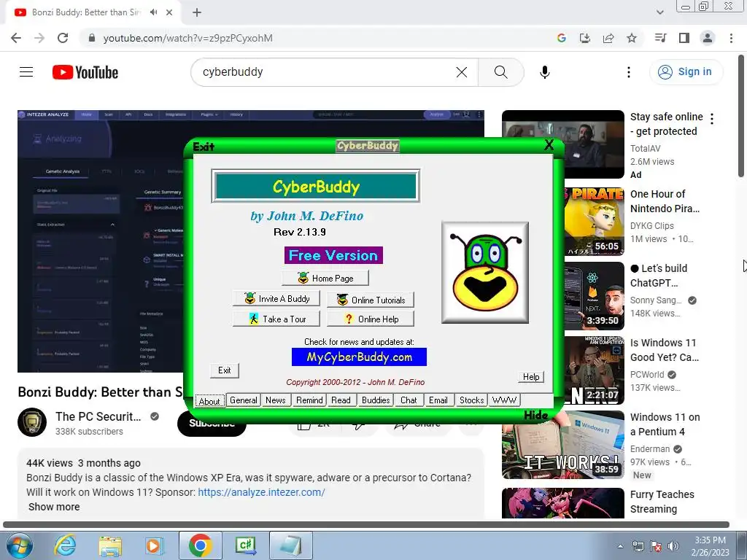
Task: Open options for Stay safe online ad
Action: (x=712, y=119)
